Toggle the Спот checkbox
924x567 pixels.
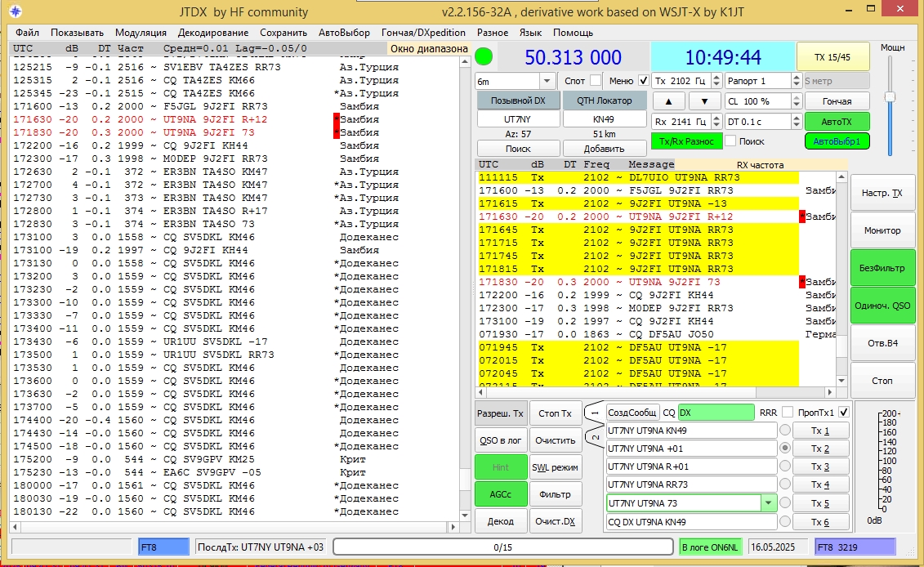[596, 81]
